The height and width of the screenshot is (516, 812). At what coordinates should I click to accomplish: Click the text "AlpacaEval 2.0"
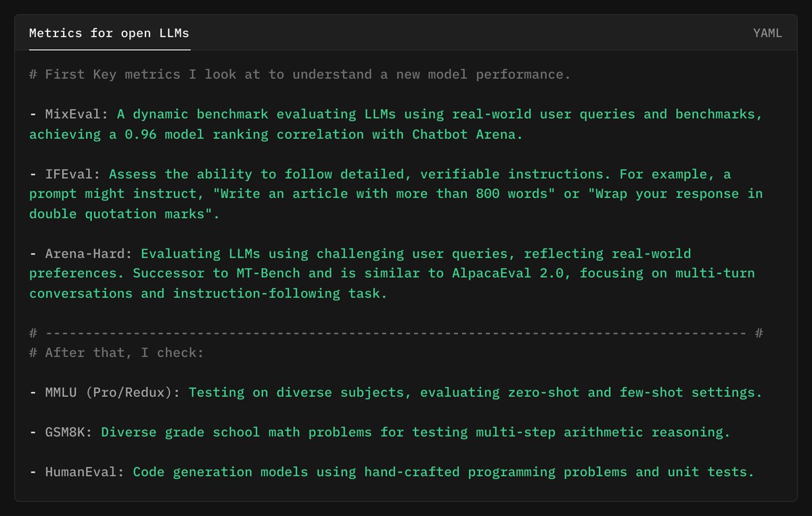(507, 274)
